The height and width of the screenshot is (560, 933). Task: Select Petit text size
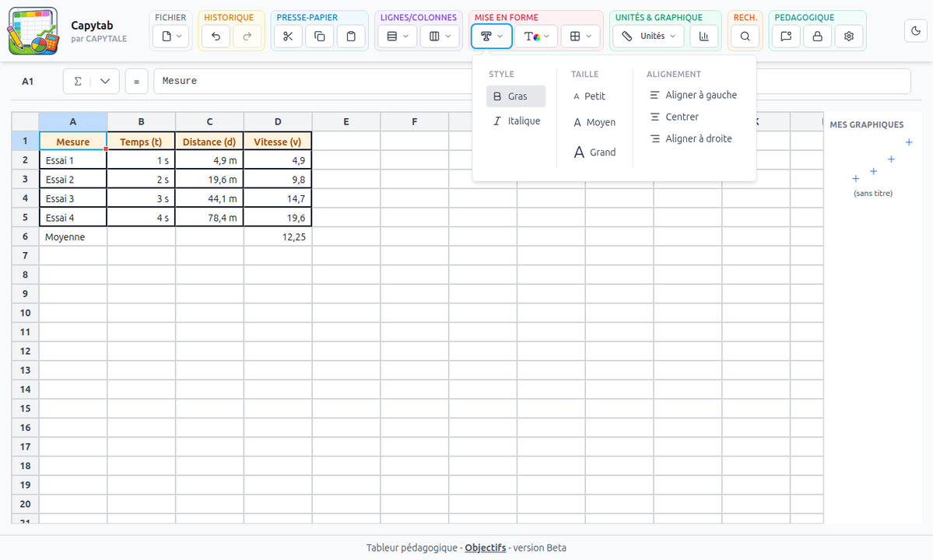tap(589, 96)
